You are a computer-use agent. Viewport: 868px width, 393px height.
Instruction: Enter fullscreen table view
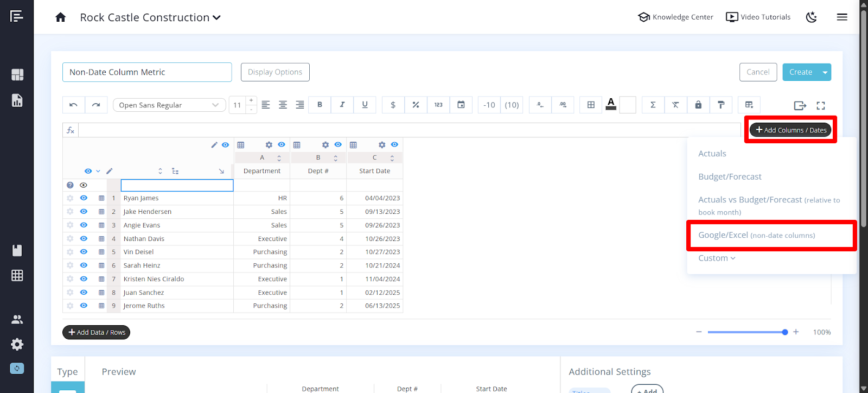click(821, 106)
